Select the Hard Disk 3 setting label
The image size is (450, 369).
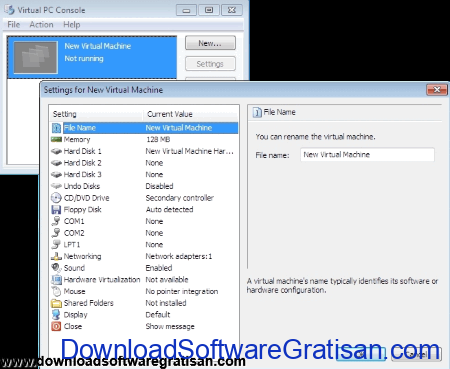82,175
